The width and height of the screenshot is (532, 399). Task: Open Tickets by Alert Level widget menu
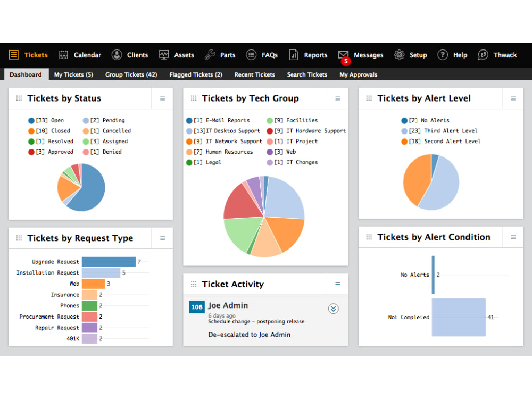(513, 98)
